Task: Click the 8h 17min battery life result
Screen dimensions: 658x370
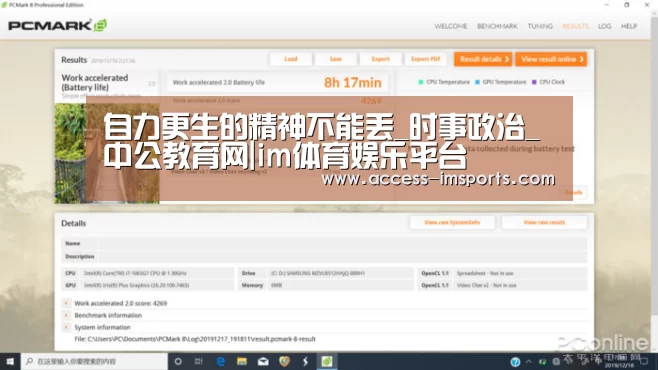Action: (352, 83)
